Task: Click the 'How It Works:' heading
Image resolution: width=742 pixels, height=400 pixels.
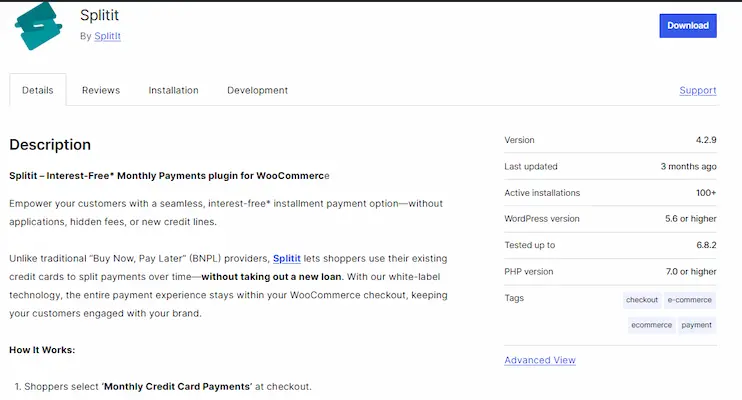Action: (42, 350)
